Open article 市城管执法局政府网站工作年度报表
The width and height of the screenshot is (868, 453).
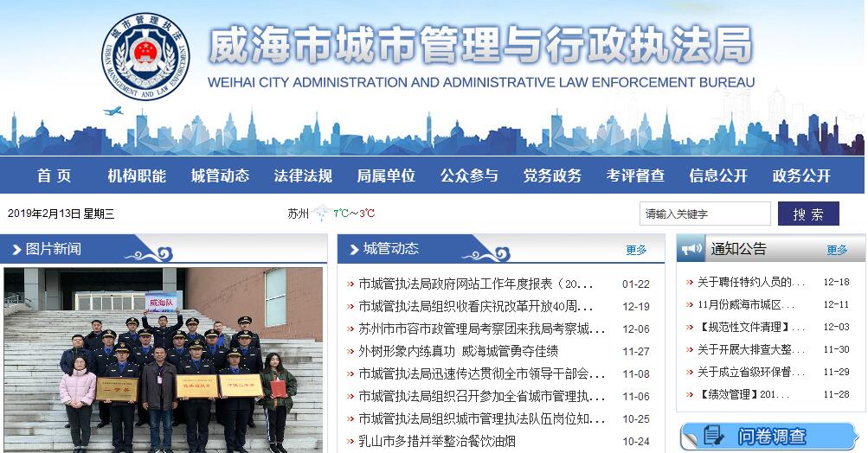475,284
